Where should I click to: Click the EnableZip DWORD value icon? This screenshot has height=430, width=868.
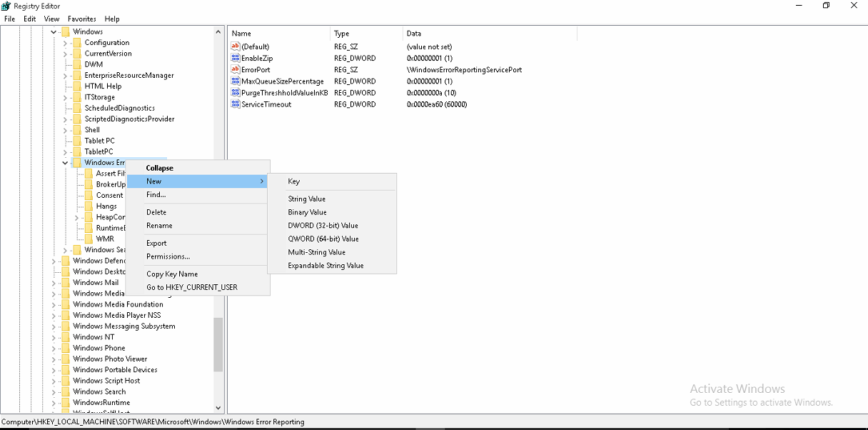pos(236,58)
